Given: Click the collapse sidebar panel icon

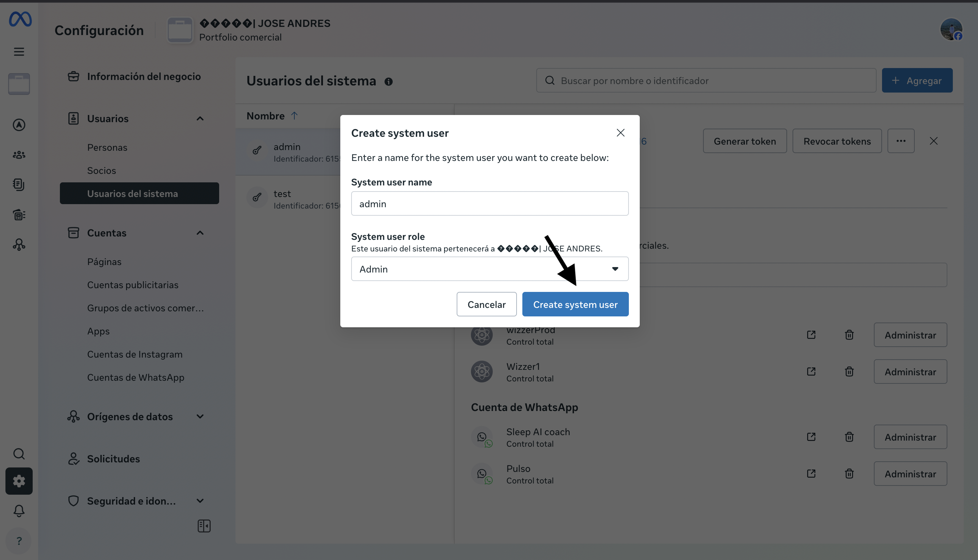Looking at the screenshot, I should coord(204,526).
